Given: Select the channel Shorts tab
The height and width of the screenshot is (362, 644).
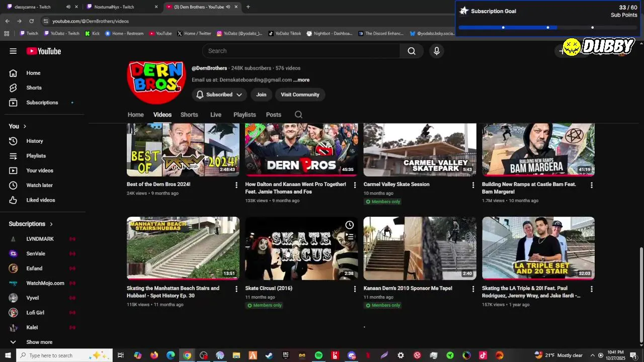Looking at the screenshot, I should [x=189, y=115].
